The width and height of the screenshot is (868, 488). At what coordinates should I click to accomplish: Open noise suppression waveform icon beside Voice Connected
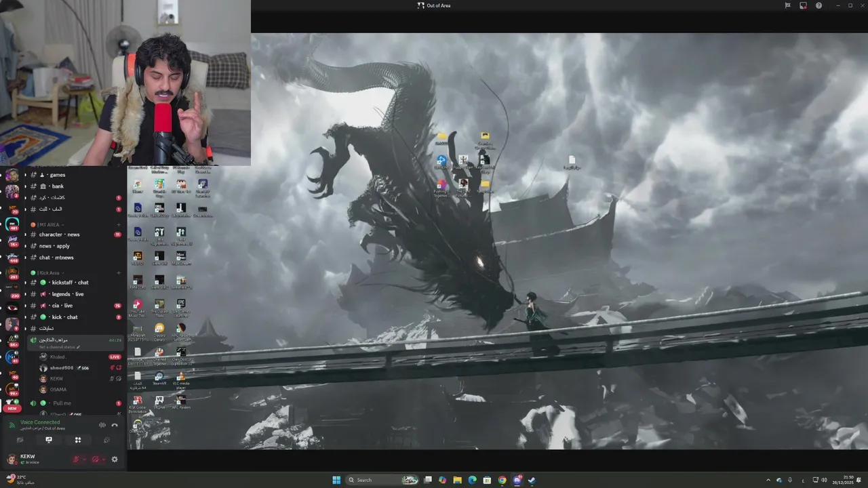tap(102, 425)
